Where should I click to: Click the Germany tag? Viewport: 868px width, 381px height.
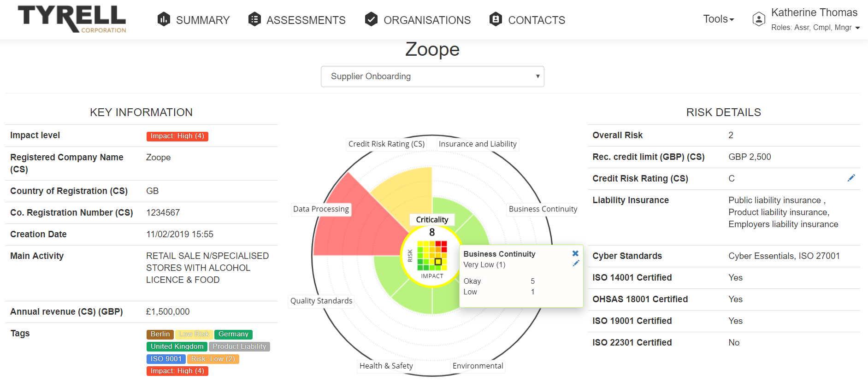233,334
